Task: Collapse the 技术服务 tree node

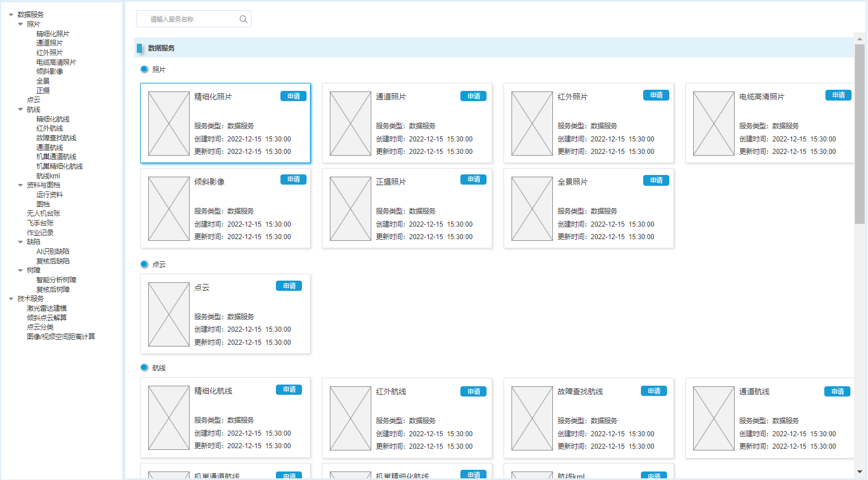Action: click(x=11, y=299)
